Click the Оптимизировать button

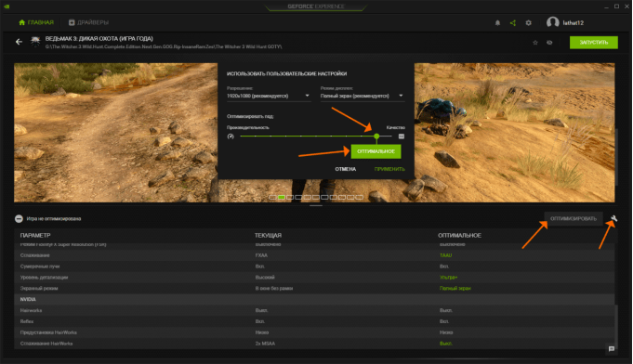[x=574, y=218]
